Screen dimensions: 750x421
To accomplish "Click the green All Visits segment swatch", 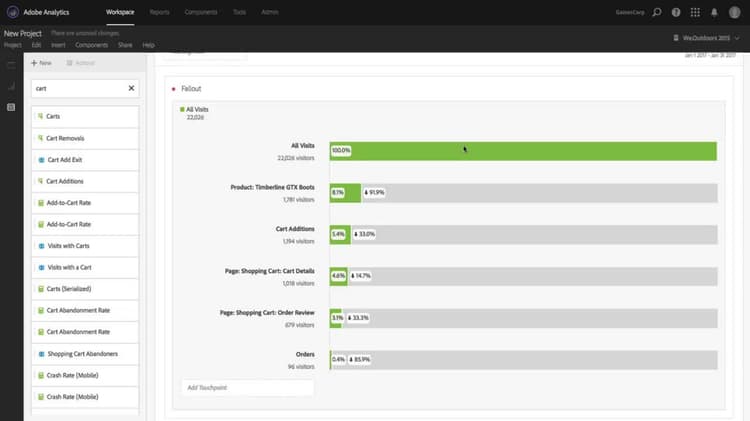I will tap(182, 110).
